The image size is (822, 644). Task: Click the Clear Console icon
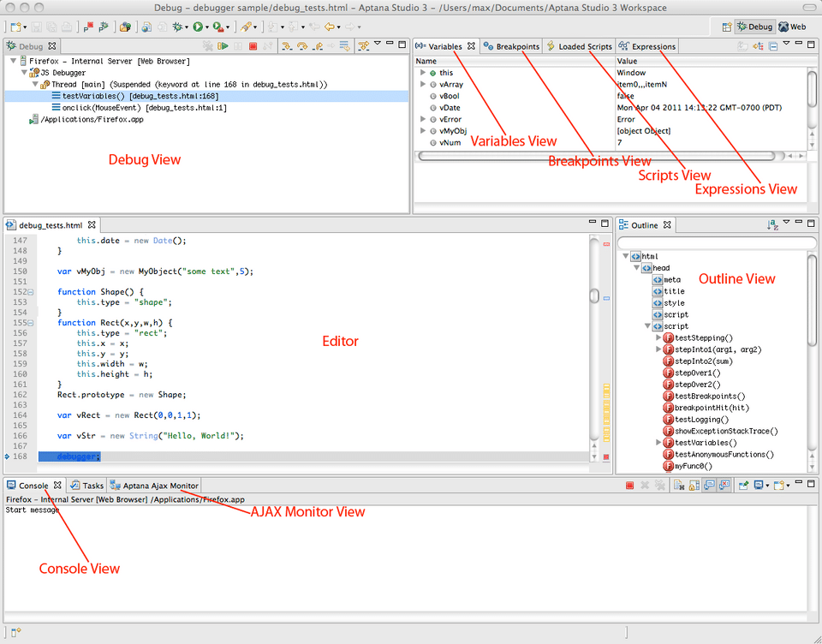678,486
